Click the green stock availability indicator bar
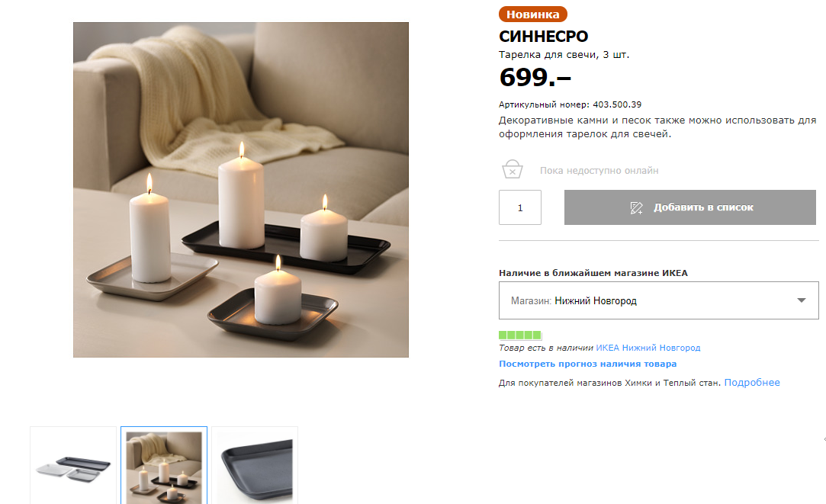This screenshot has width=826, height=504. (x=520, y=335)
